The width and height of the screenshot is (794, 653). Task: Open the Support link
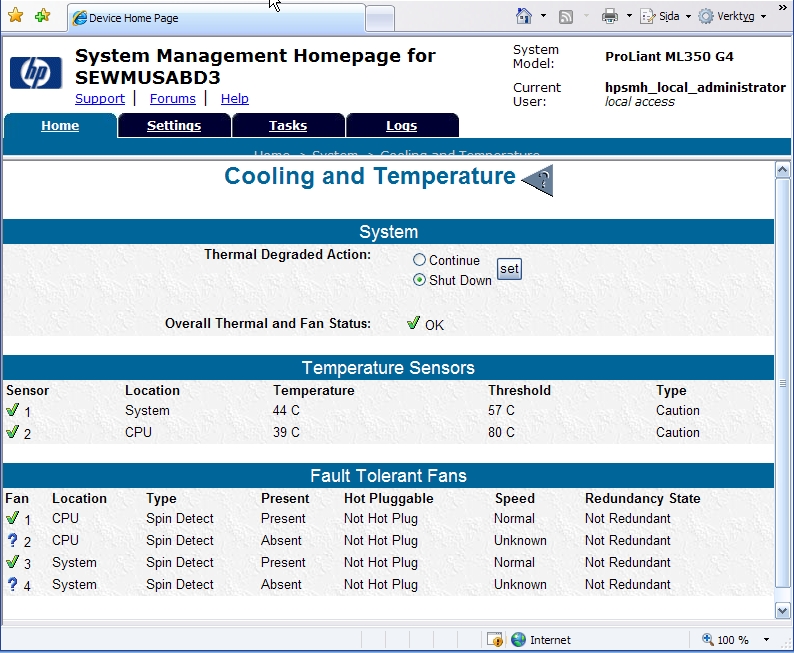(100, 98)
